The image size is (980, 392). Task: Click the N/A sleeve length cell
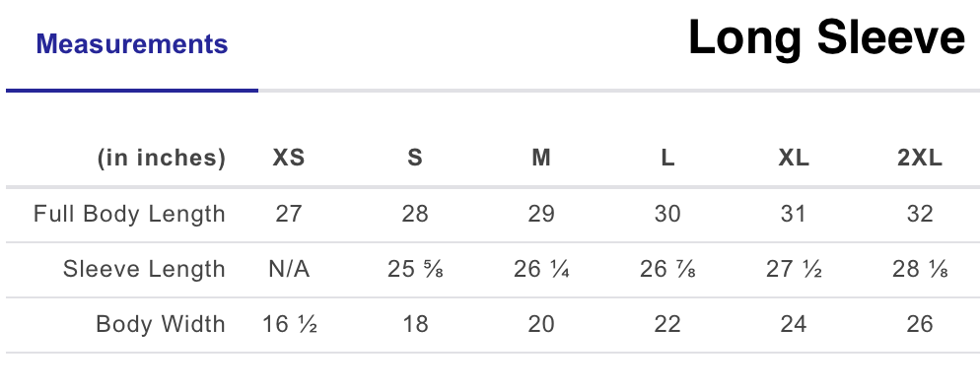(289, 269)
